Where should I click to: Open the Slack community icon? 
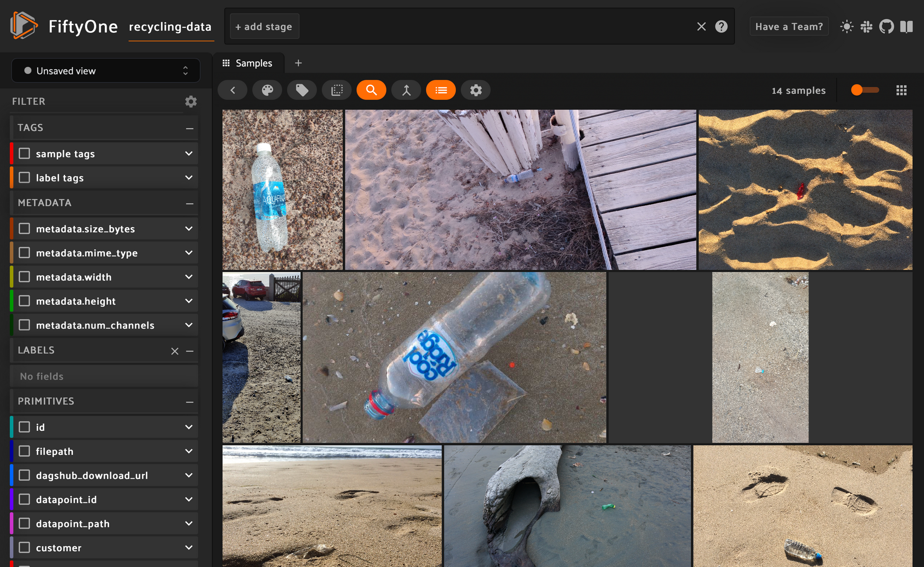(x=867, y=27)
